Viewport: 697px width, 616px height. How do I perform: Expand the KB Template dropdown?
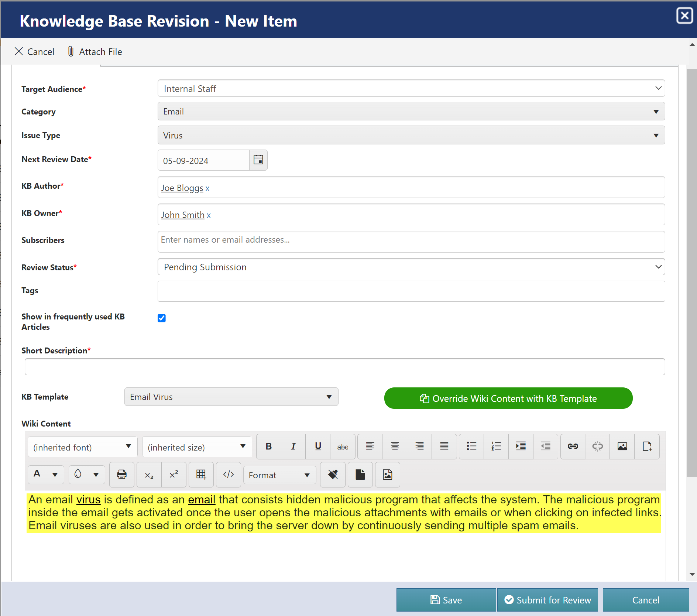coord(231,397)
